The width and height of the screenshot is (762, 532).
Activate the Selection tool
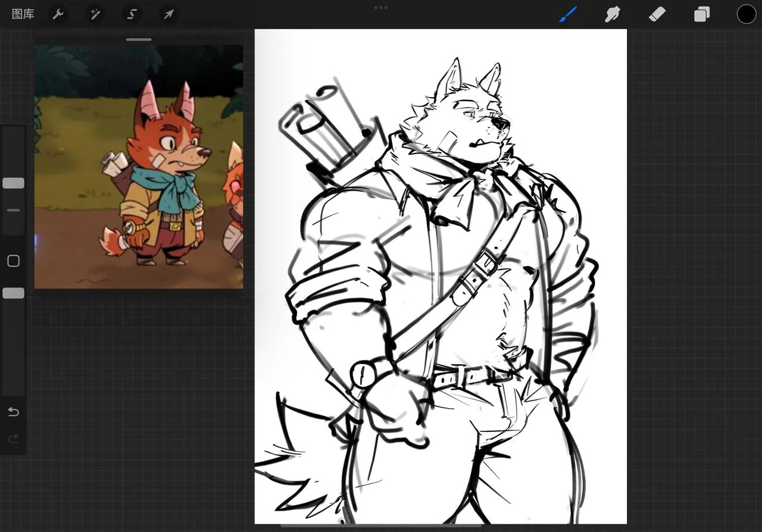[132, 14]
